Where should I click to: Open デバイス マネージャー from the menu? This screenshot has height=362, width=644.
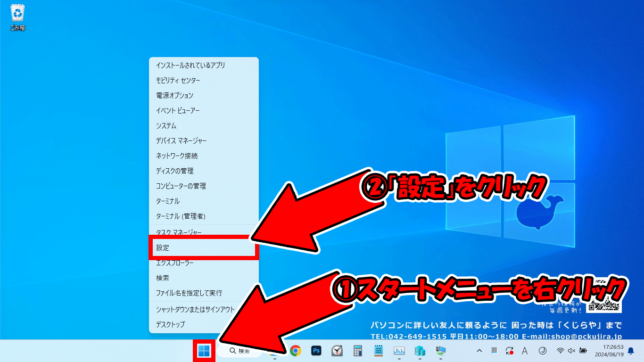[x=184, y=140]
